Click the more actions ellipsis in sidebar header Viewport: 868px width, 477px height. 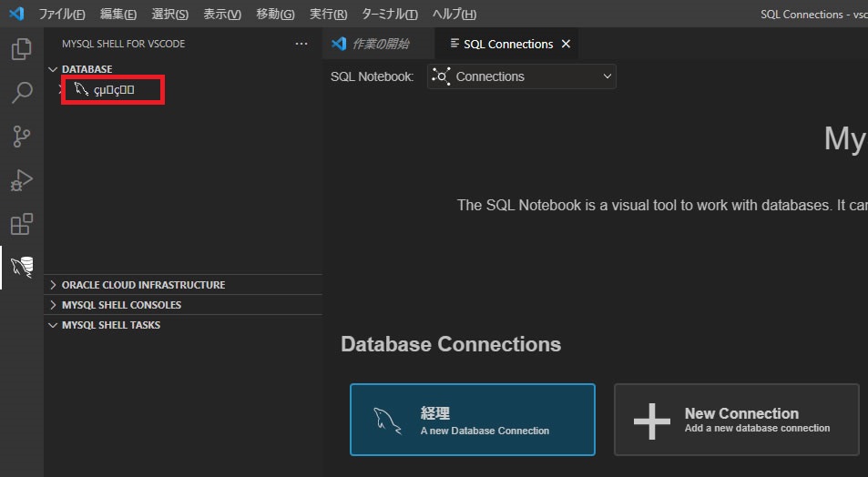coord(301,44)
